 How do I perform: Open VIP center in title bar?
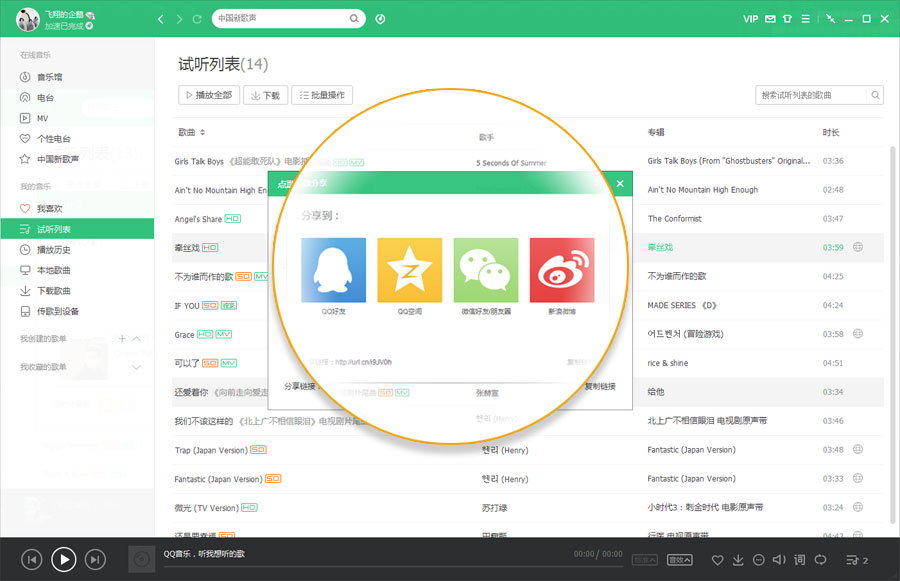750,19
